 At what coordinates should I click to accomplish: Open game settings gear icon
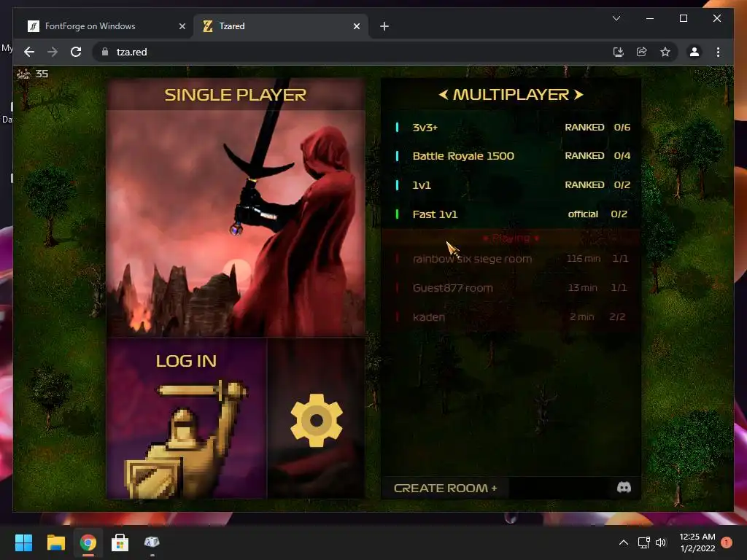[x=317, y=420]
